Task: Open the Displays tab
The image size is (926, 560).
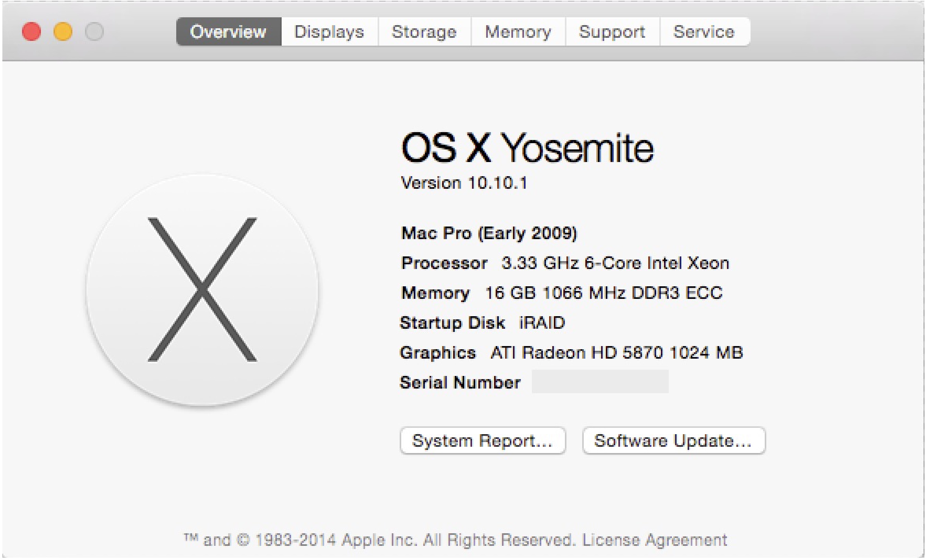Action: tap(329, 31)
